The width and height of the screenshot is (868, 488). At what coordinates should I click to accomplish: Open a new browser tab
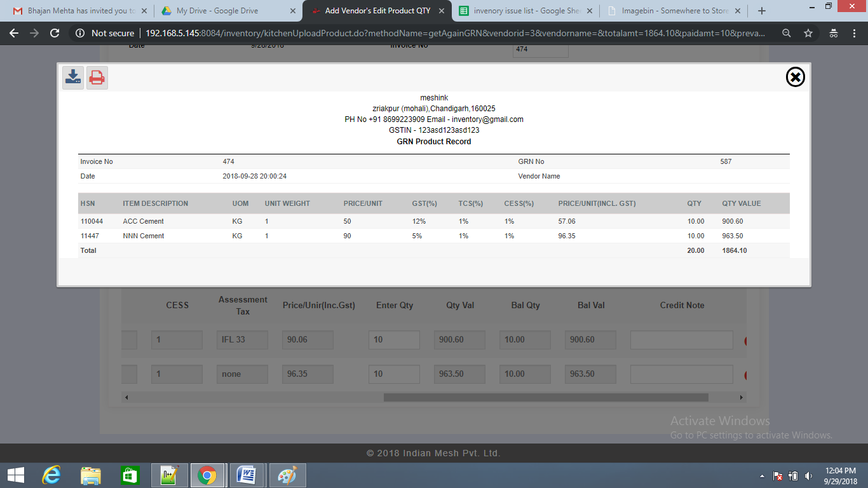click(x=762, y=11)
